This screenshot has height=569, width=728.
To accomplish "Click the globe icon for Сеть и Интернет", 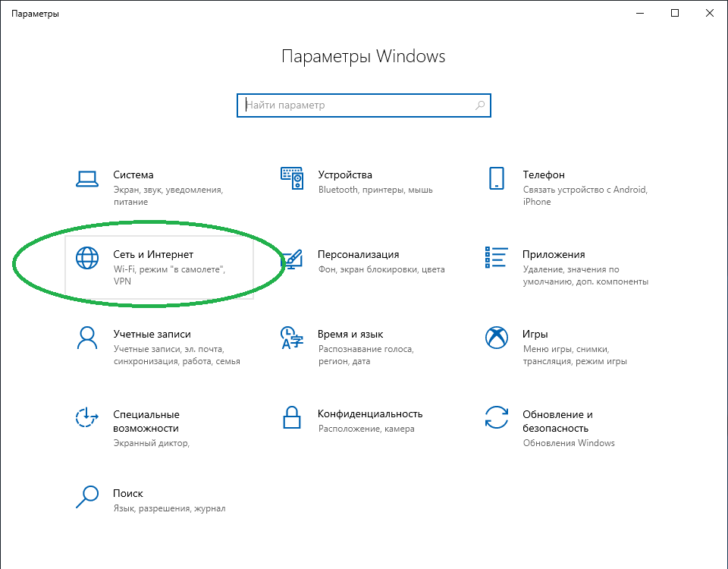I will 87,258.
